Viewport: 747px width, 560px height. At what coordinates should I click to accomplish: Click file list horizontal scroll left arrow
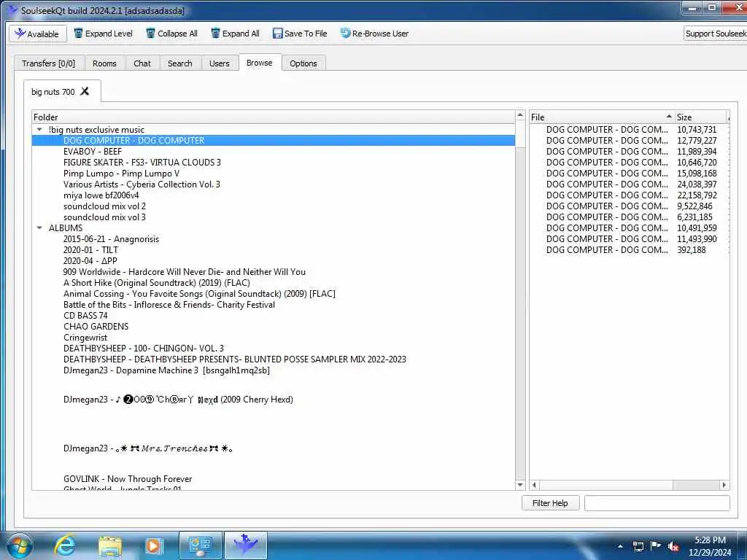(535, 485)
